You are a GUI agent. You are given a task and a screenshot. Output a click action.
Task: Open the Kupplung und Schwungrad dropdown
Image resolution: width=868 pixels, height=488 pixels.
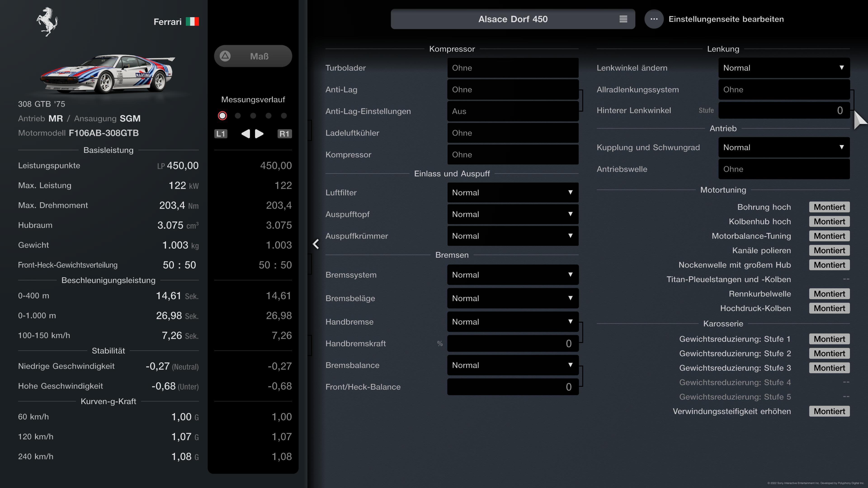click(x=783, y=148)
